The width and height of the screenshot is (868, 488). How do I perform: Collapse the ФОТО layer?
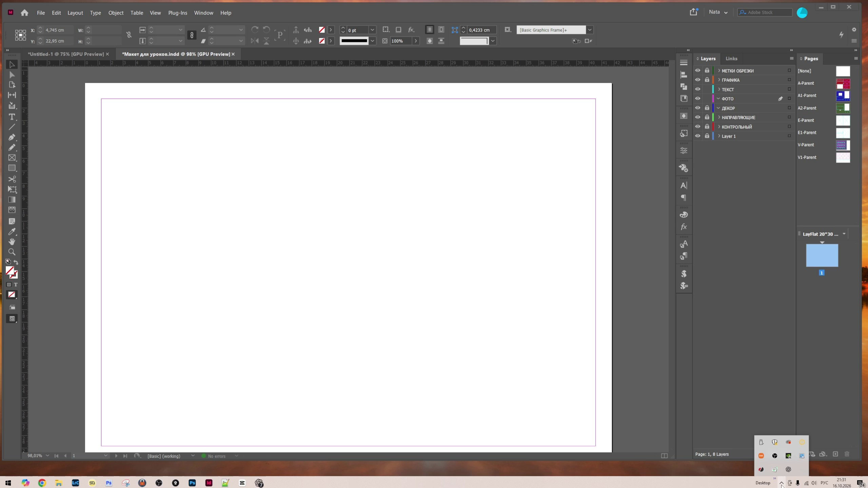coord(718,99)
